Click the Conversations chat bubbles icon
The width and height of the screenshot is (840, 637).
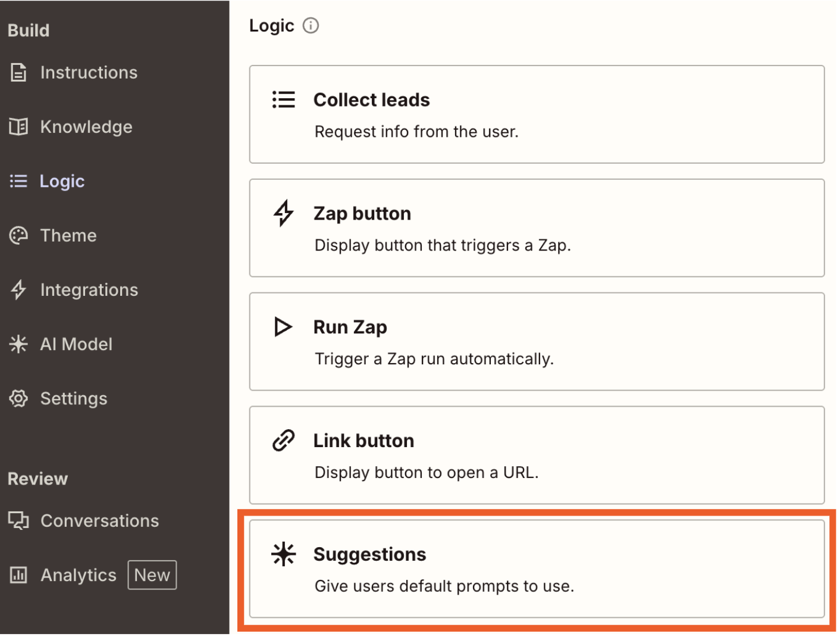(18, 520)
